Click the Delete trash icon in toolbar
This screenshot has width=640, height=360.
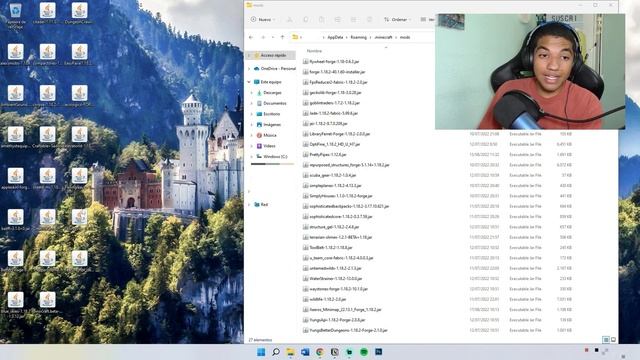[x=369, y=20]
